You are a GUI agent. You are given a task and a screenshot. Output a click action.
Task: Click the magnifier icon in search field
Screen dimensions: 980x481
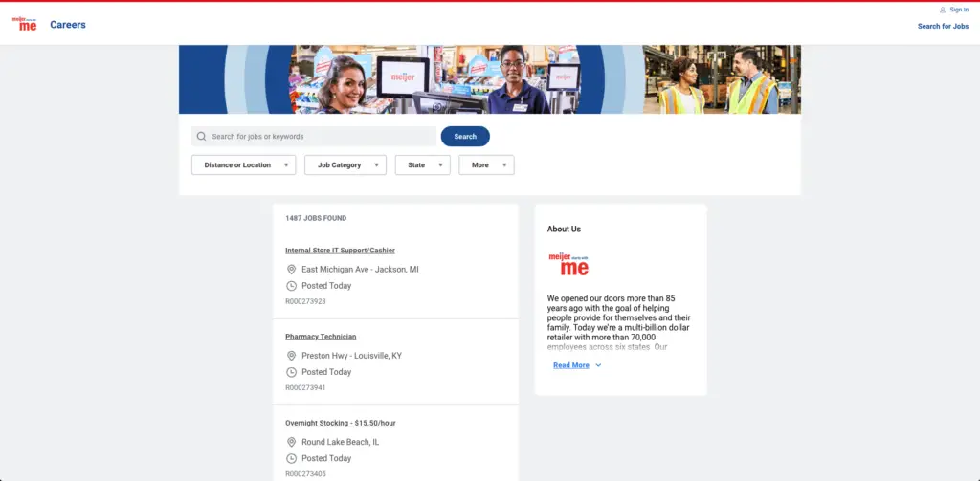(201, 136)
